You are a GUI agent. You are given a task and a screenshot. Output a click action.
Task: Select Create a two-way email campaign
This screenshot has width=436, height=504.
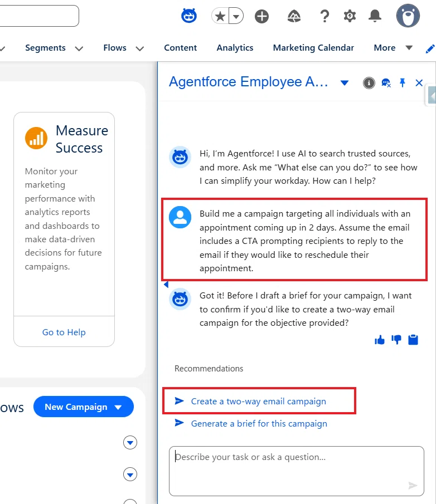[x=258, y=401]
